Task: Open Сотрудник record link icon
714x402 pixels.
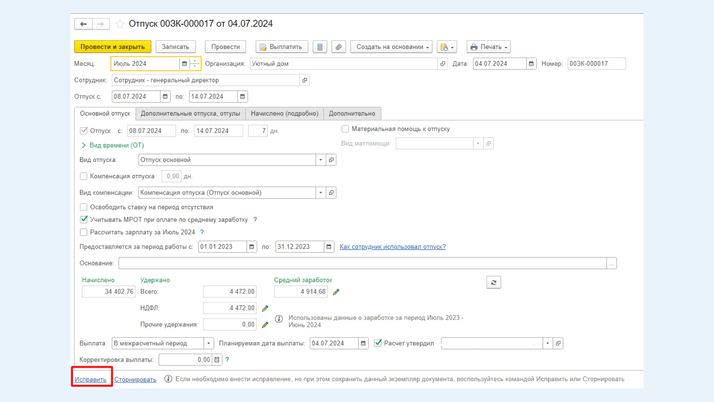Action: (x=305, y=80)
